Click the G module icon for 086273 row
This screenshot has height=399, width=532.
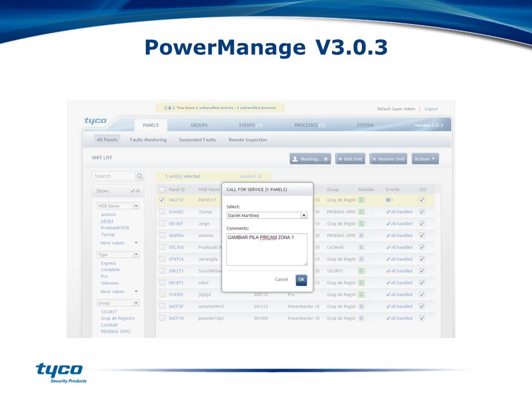[361, 271]
